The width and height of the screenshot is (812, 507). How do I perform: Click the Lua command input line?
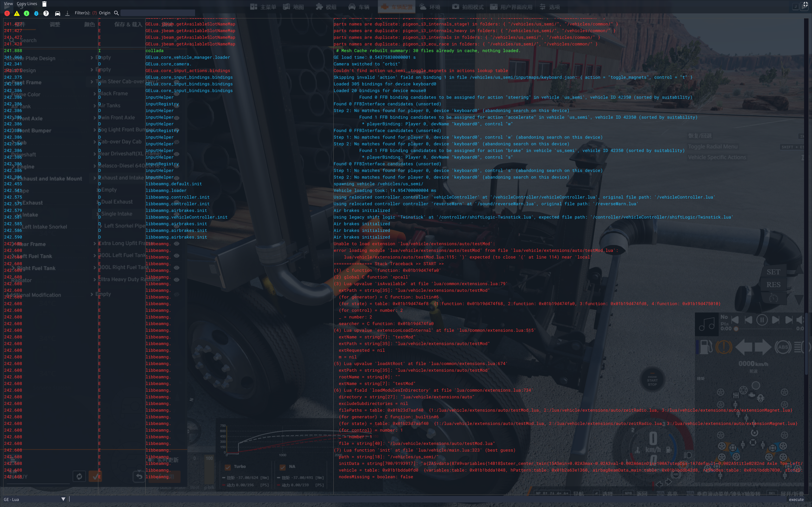point(403,499)
